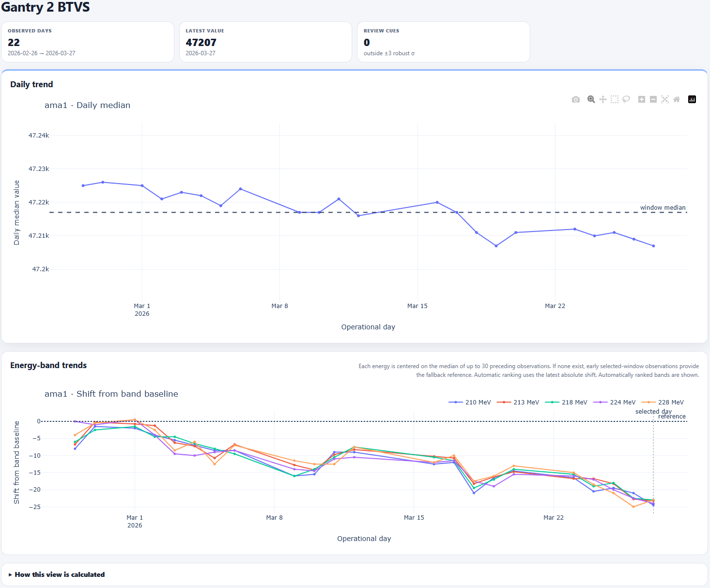Click the 'Gantry 2 BTVS' page title
This screenshot has width=710, height=588.
click(x=45, y=7)
